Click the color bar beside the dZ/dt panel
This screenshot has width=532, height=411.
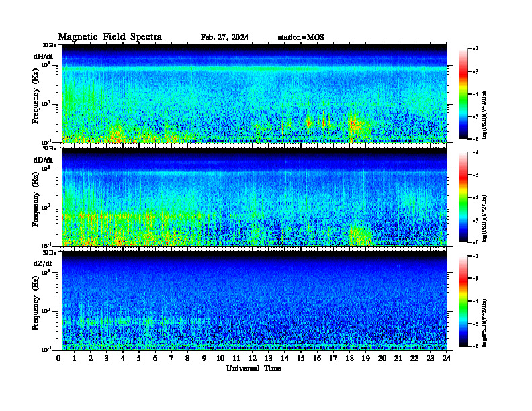(463, 301)
